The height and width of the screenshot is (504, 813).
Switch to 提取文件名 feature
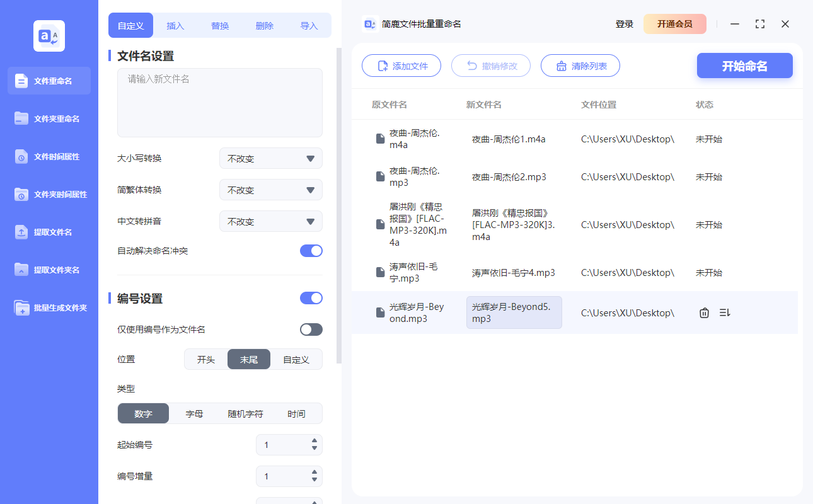coord(49,232)
